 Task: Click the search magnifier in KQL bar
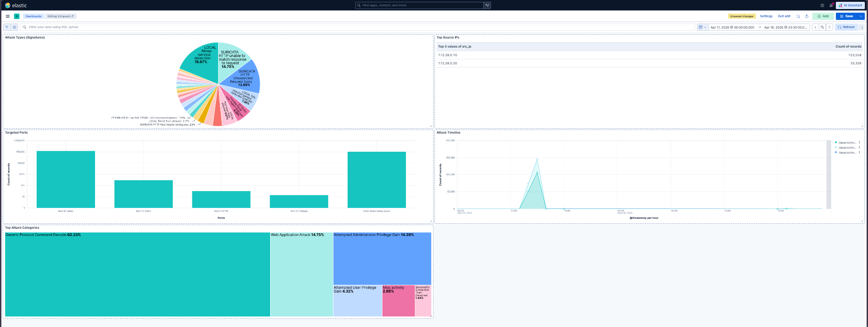[24, 27]
